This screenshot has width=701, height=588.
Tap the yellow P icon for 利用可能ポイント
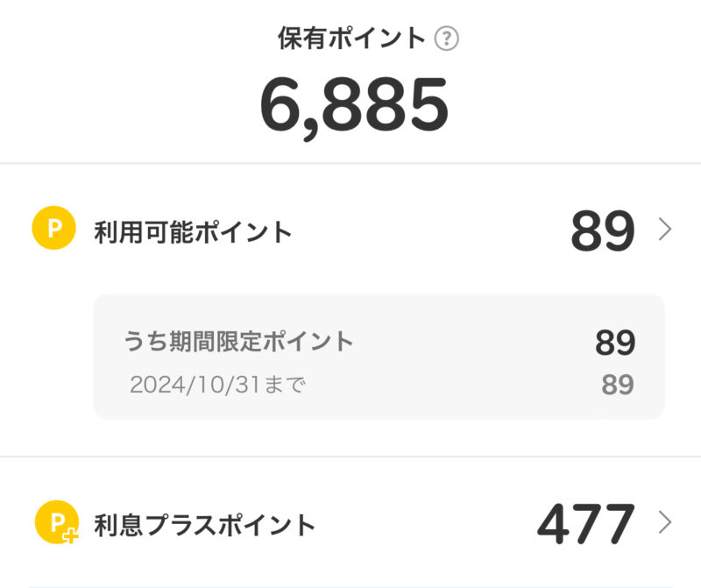54,230
